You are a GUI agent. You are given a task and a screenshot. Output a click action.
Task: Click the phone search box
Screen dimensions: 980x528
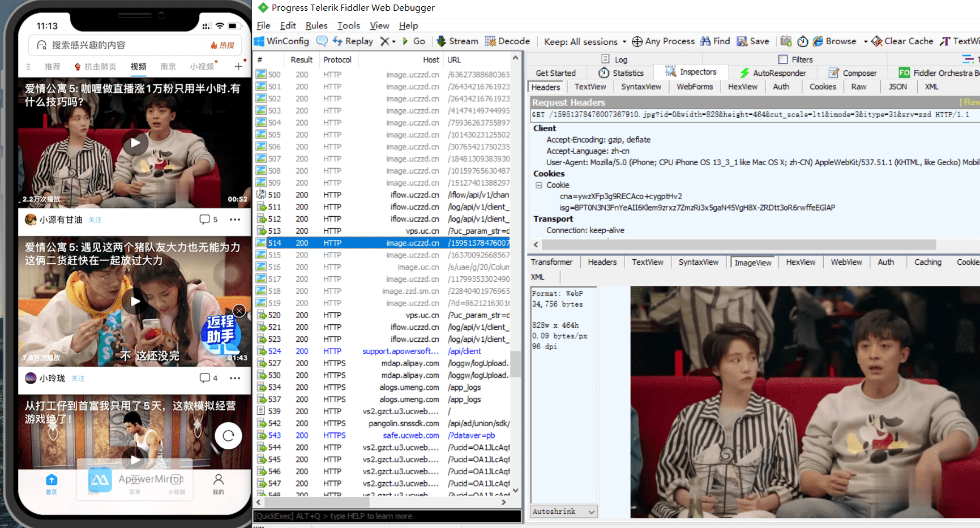click(x=136, y=45)
